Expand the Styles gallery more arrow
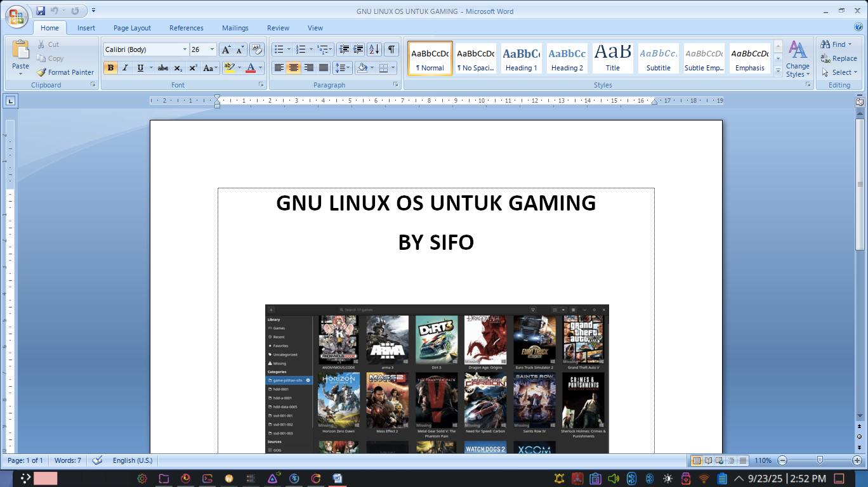 [778, 71]
